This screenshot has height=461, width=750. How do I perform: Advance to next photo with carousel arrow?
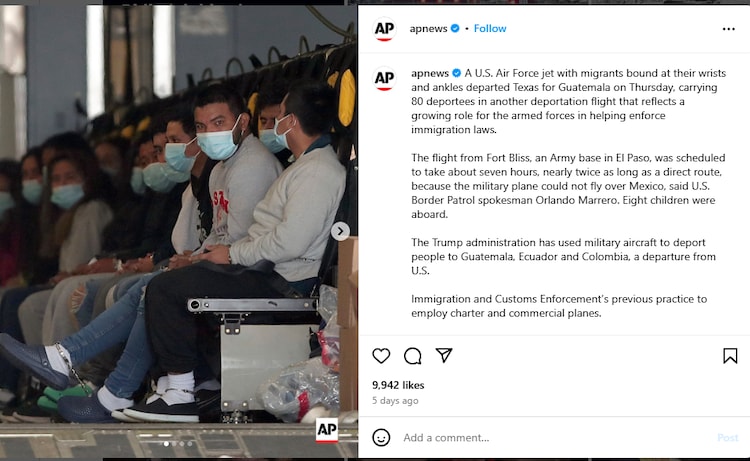(340, 231)
